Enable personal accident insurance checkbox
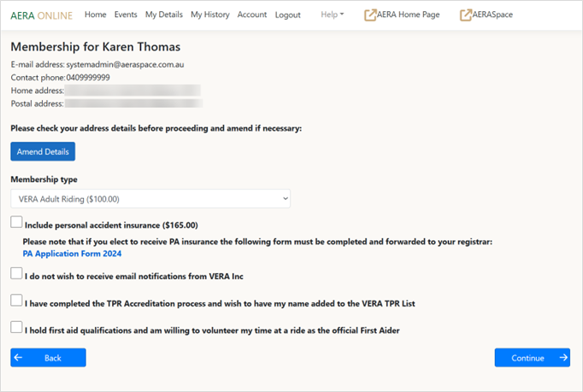This screenshot has height=392, width=583. [x=17, y=223]
